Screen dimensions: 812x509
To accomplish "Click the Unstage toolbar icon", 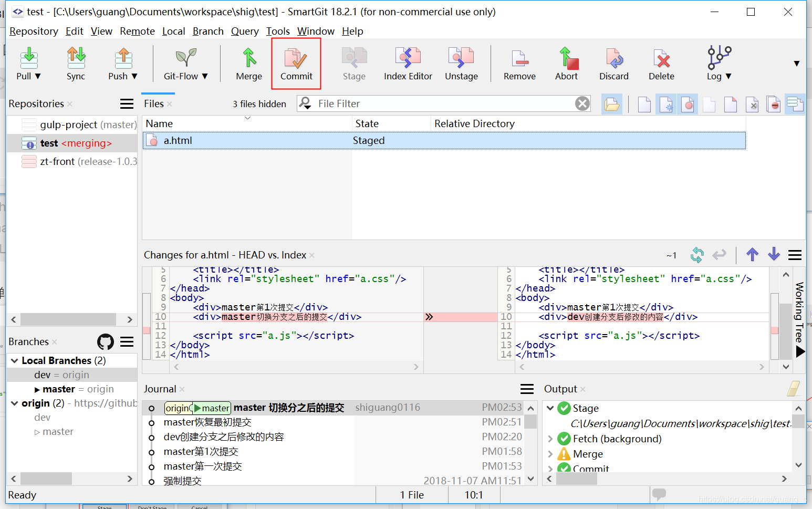I will pos(461,58).
